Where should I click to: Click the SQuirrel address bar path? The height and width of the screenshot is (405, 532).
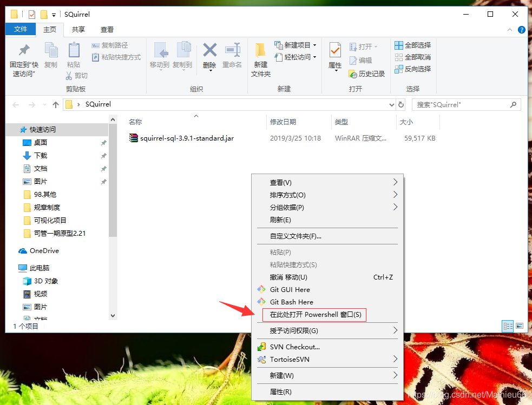98,104
